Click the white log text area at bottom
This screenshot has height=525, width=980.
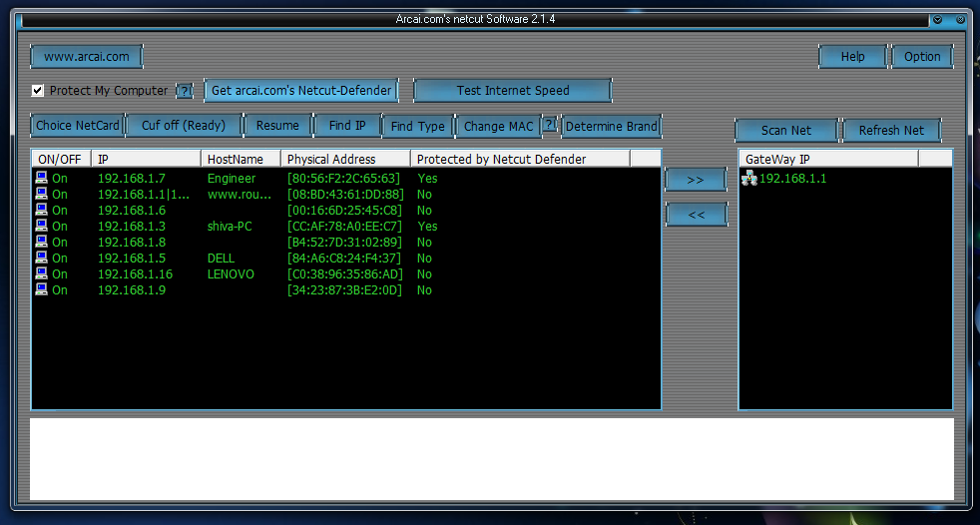point(492,459)
